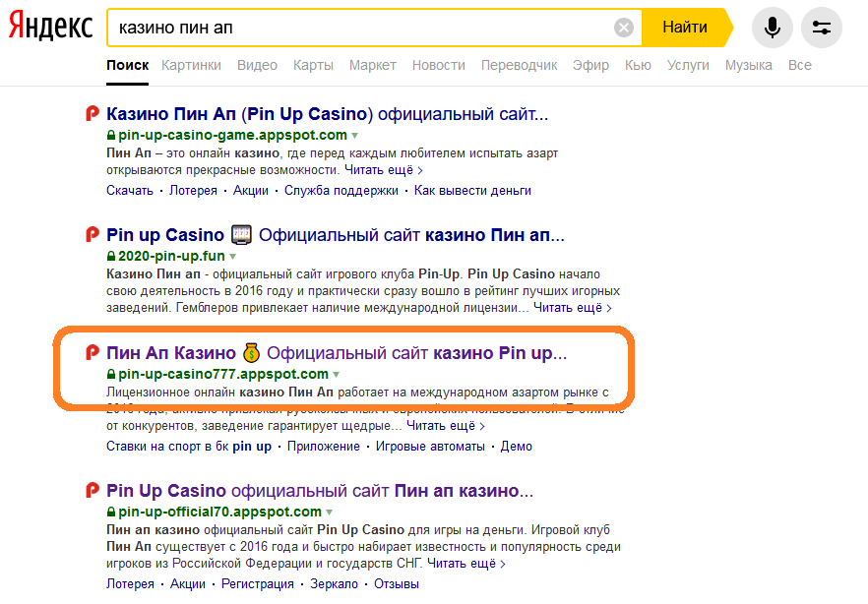Open result title Казино Пин Ап (Pin Up Casino)

click(327, 114)
